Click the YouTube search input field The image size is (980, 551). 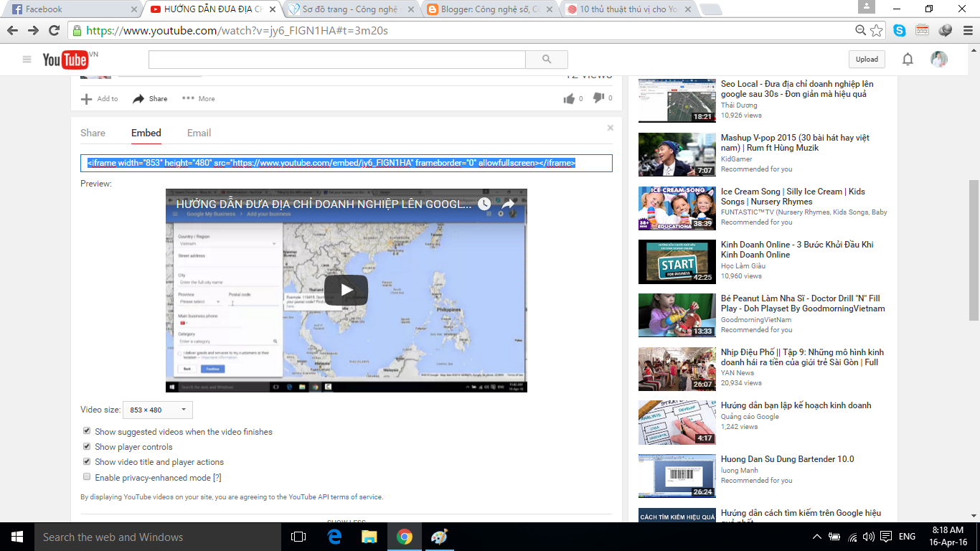[x=337, y=60]
